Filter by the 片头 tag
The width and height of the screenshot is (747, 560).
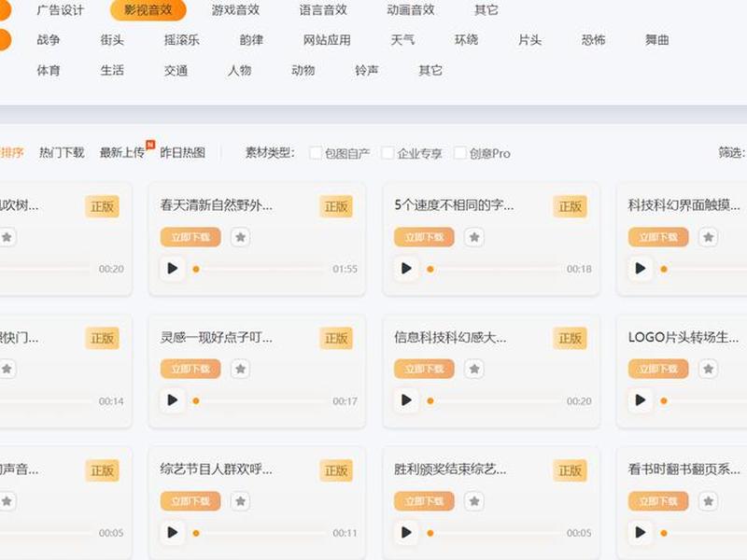(x=530, y=40)
